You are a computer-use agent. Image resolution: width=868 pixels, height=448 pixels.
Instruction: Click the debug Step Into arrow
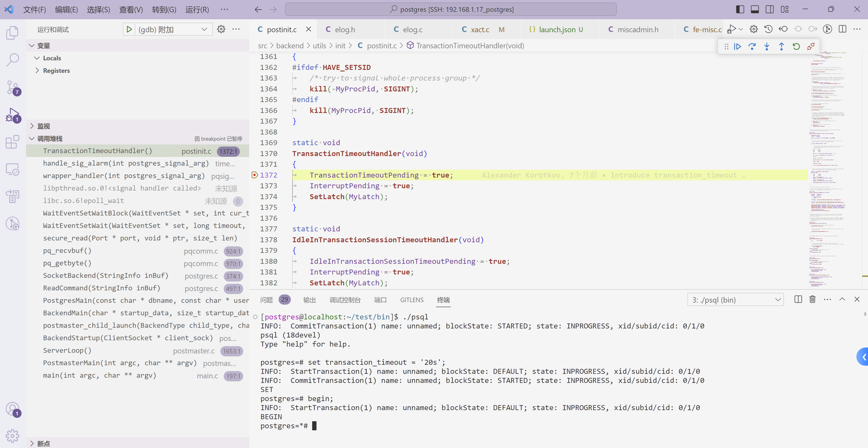click(x=767, y=47)
